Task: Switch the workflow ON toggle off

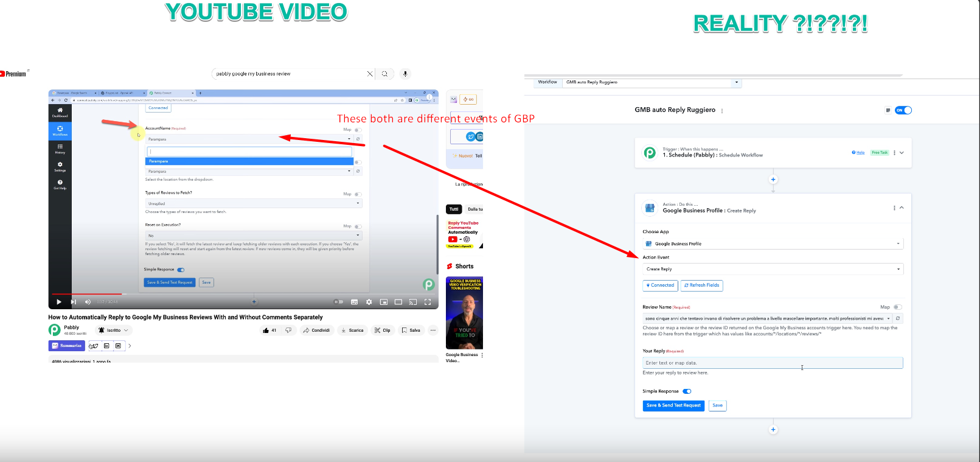Action: pos(903,110)
